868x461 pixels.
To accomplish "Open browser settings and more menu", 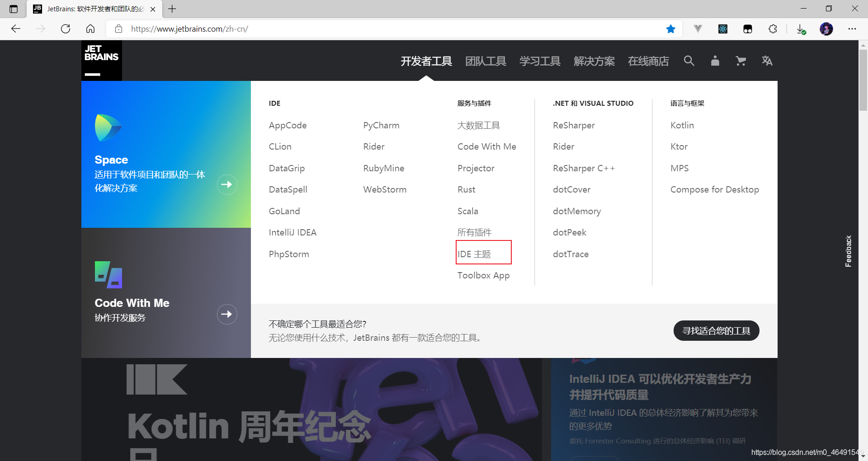I will (x=852, y=29).
